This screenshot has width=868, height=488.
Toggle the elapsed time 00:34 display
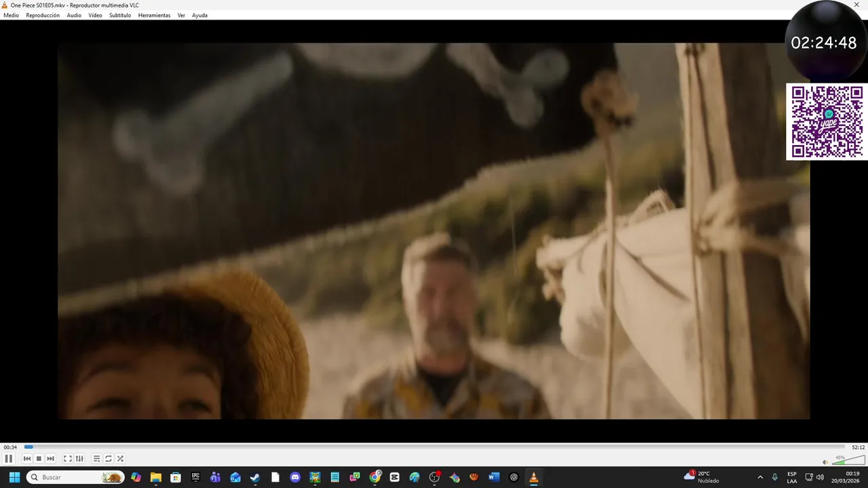10,447
